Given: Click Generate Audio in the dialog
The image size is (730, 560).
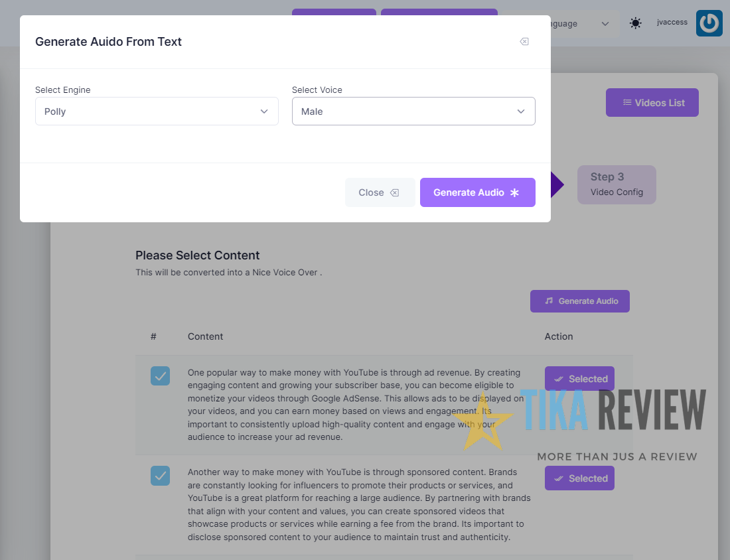Looking at the screenshot, I should coord(477,192).
